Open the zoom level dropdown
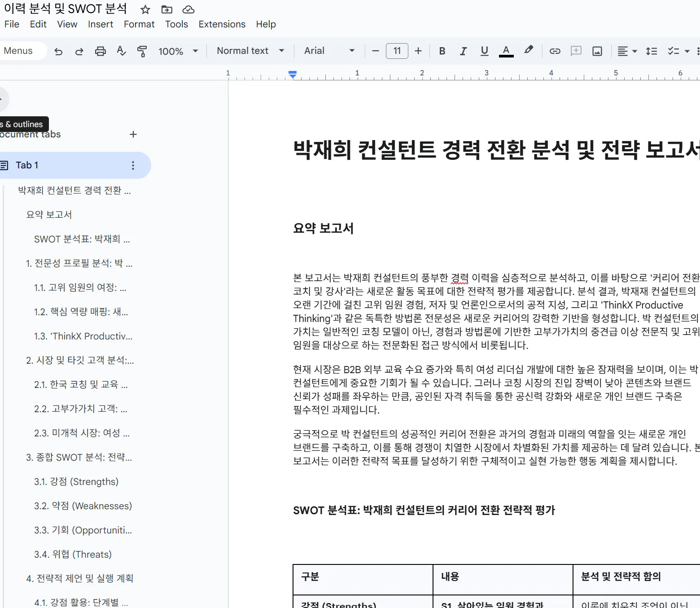This screenshot has height=608, width=700. tap(178, 51)
